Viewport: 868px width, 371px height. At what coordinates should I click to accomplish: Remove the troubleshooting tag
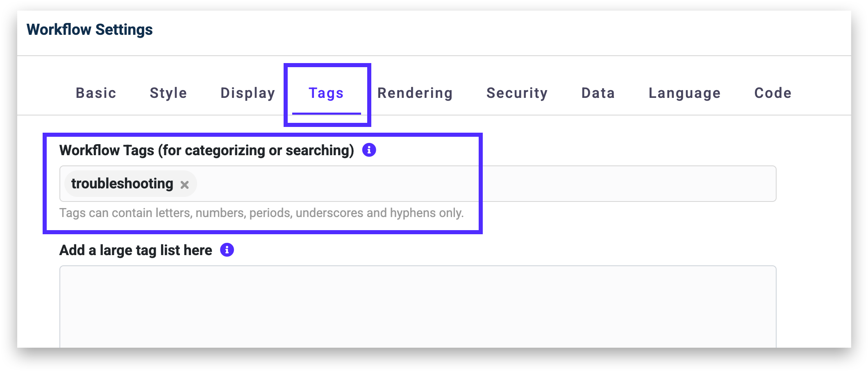[x=185, y=185]
